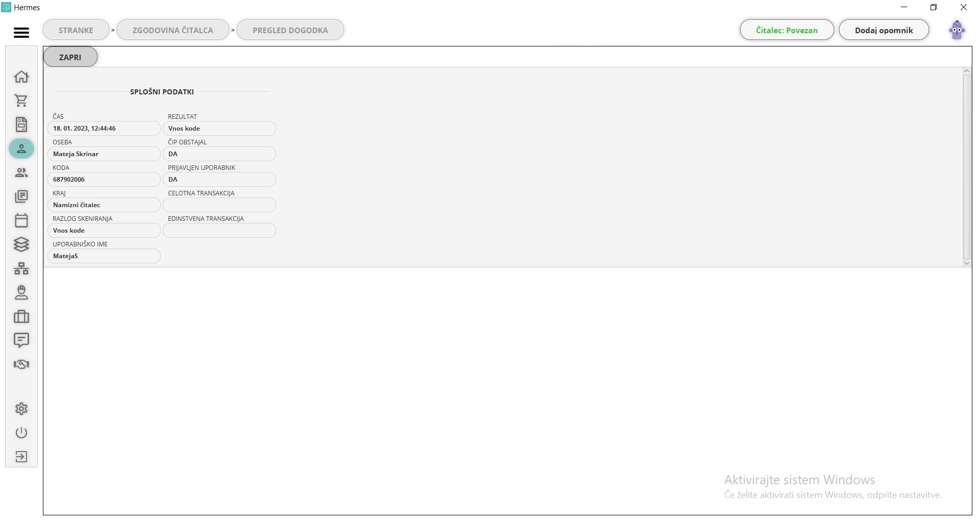Open the worker with helmet icon

[x=21, y=292]
